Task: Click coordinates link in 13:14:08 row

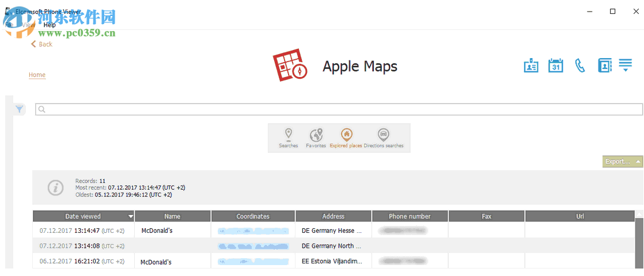Action: (x=253, y=247)
